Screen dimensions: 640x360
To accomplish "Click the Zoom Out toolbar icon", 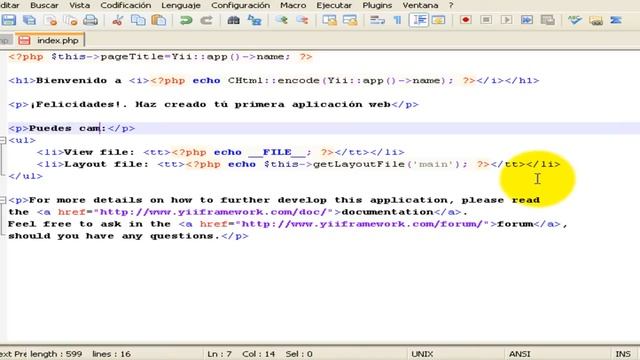I will tap(302, 20).
